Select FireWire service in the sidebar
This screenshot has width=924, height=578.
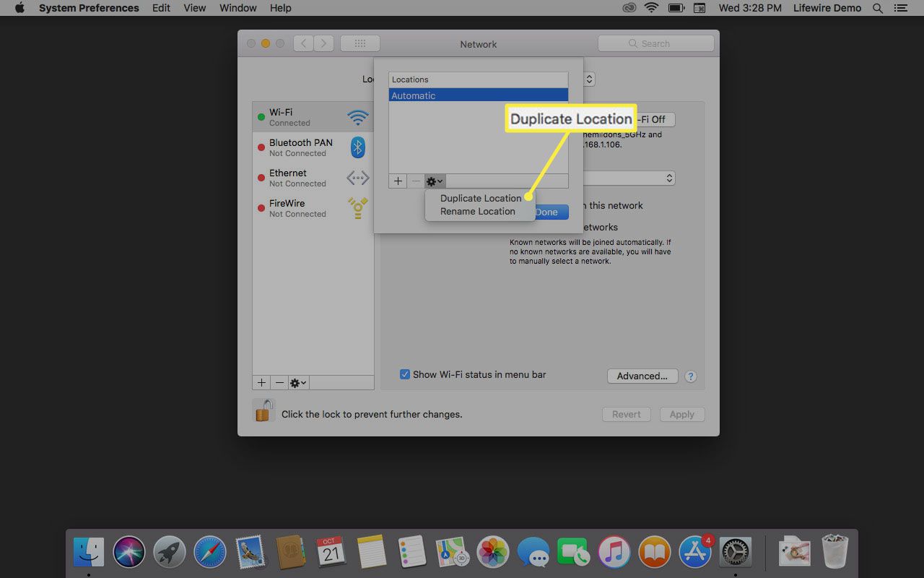313,208
